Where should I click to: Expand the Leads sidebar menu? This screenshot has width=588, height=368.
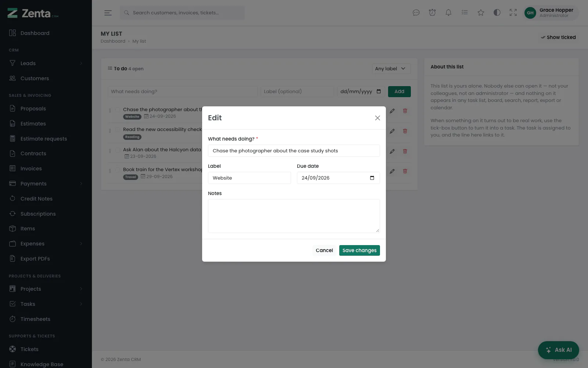click(46, 63)
